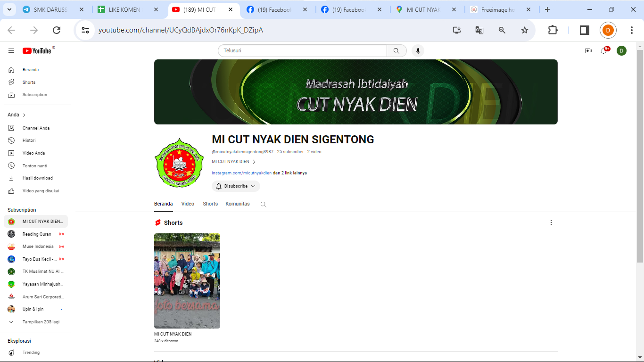Viewport: 644px width, 362px height.
Task: Expand the Anda section chevron
Action: (x=24, y=115)
